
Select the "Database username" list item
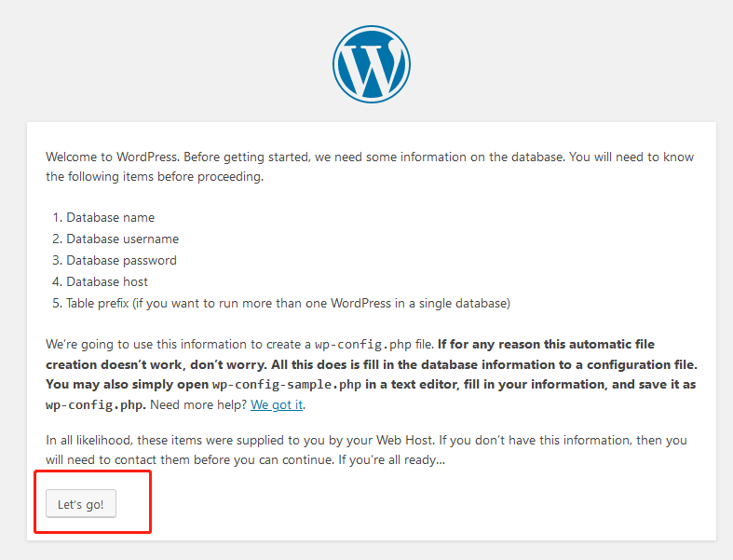point(121,239)
